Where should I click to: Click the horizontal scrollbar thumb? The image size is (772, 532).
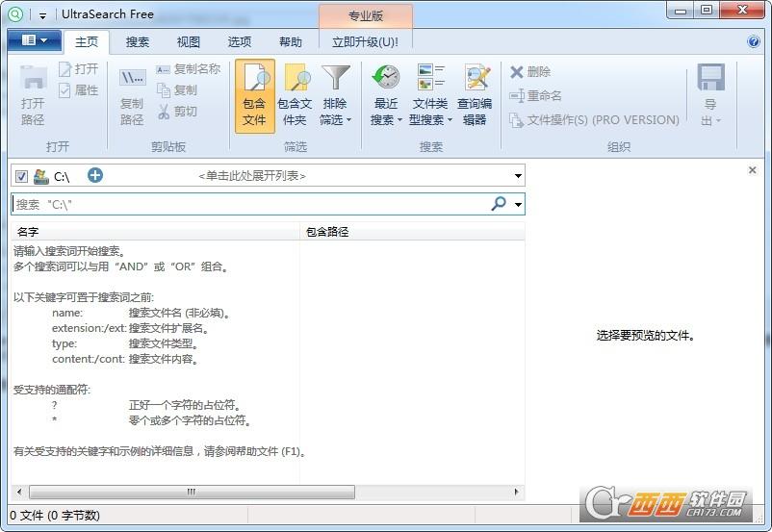(x=192, y=492)
